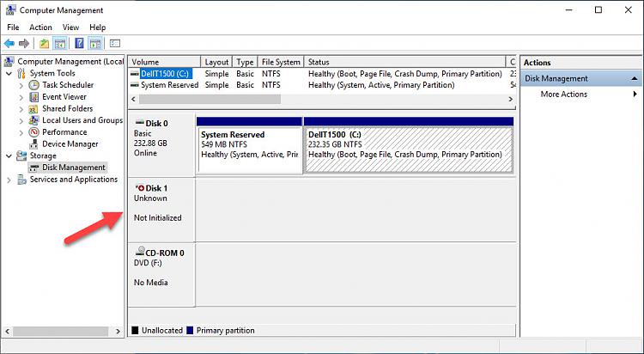Click the Disk 0 drive icon

[x=140, y=123]
